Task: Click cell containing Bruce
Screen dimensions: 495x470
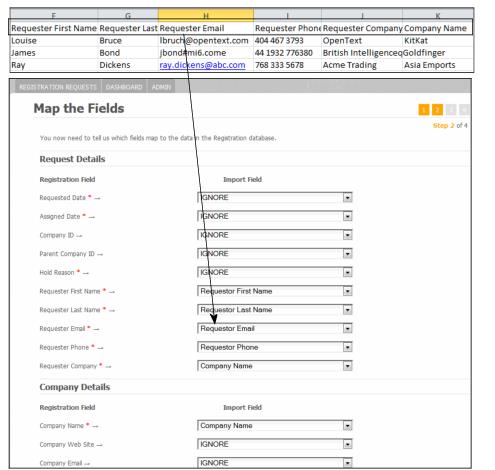Action: (128, 41)
